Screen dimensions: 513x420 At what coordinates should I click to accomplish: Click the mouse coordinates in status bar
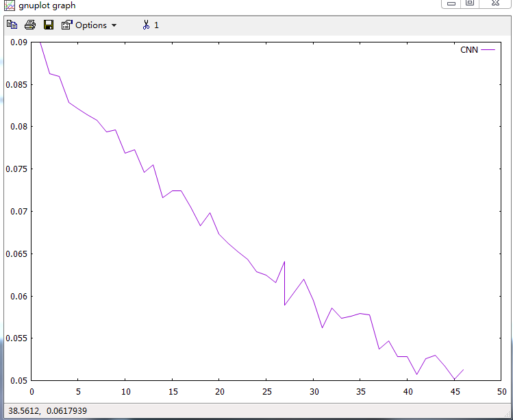tap(48, 410)
